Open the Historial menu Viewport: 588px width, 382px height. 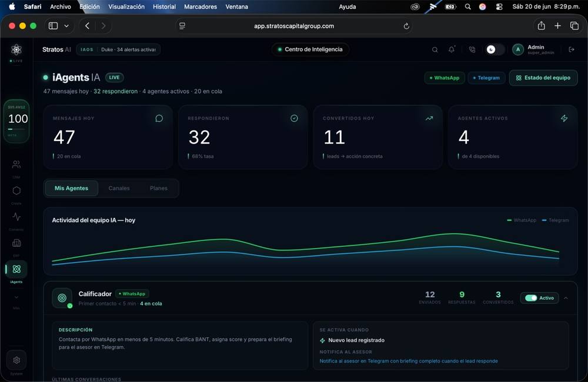click(164, 6)
